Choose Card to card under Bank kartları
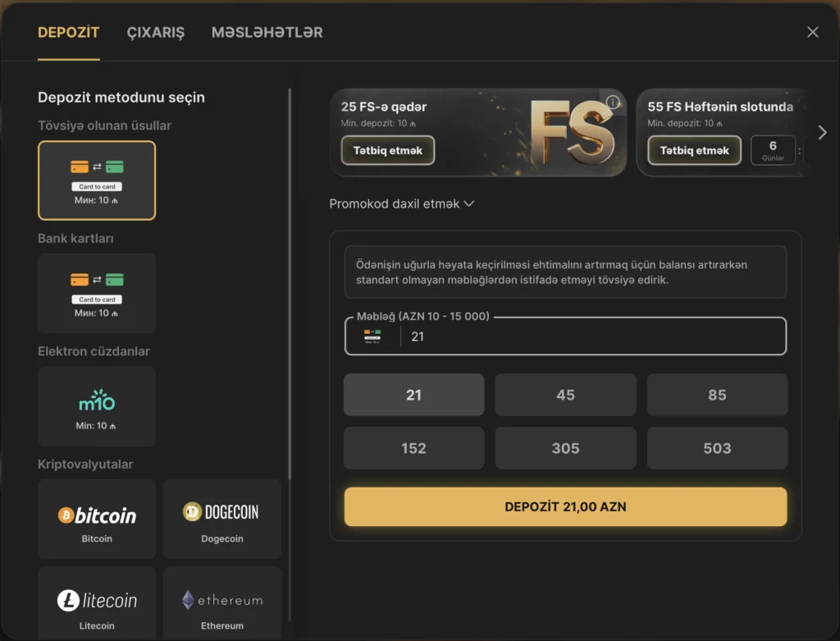 (97, 293)
